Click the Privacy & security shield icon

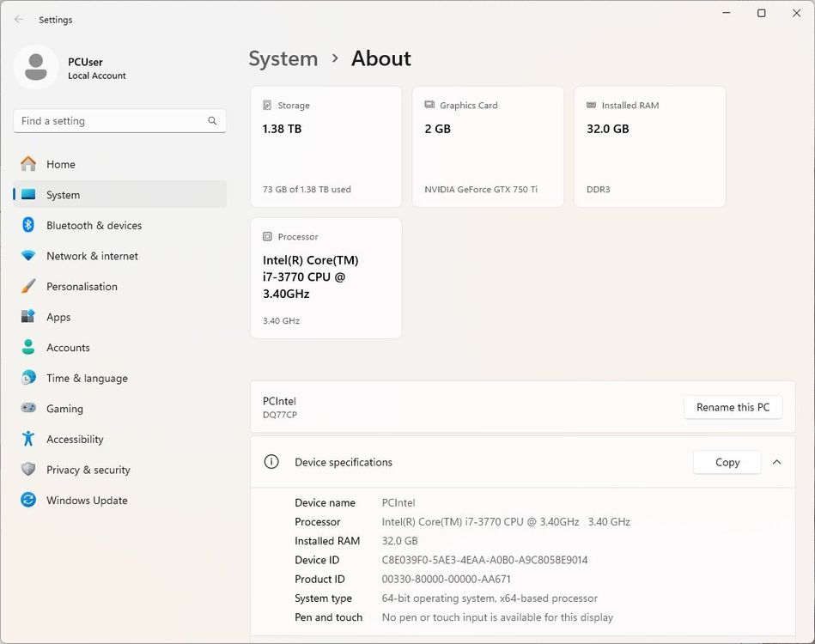click(x=28, y=470)
